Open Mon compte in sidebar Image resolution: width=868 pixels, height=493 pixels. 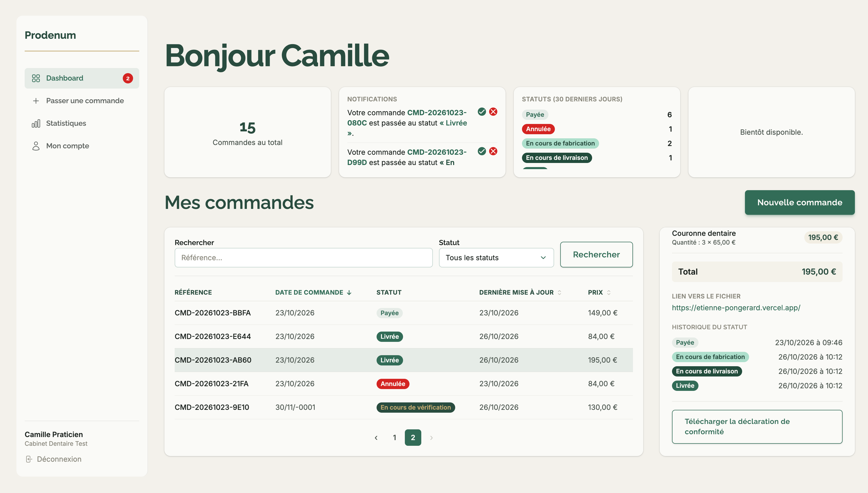tap(82, 146)
